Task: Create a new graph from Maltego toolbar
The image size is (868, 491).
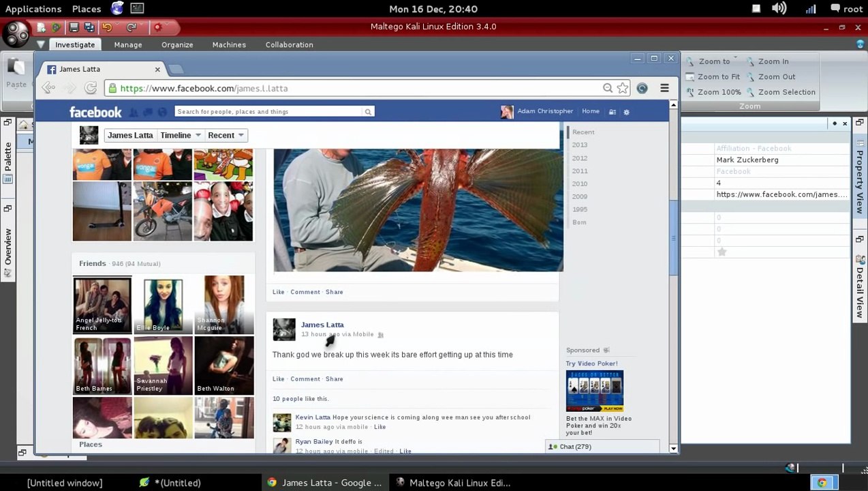Action: [x=42, y=27]
